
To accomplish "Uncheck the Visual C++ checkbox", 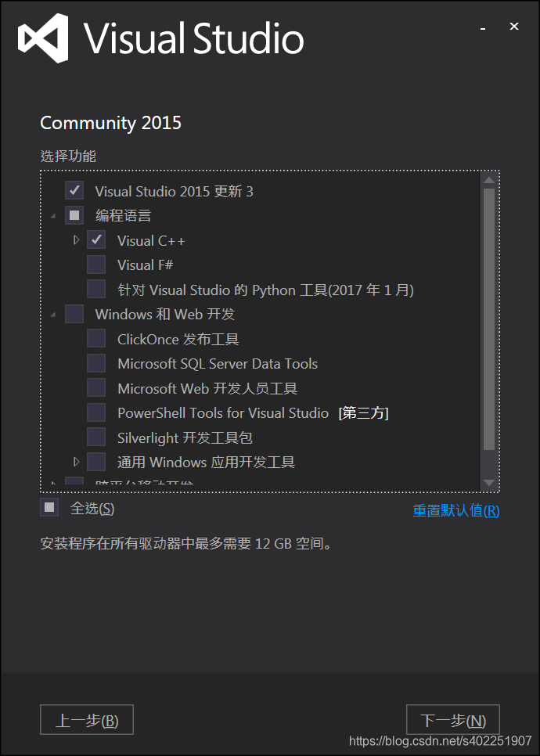I will 96,239.
